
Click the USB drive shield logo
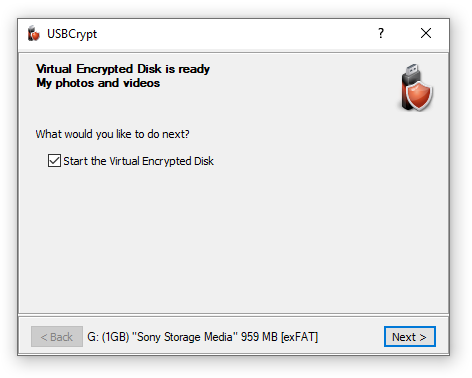pyautogui.click(x=416, y=88)
